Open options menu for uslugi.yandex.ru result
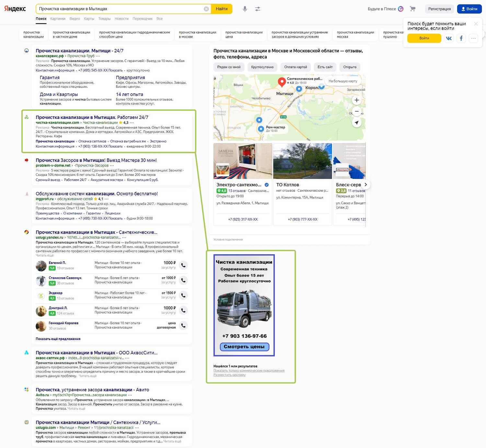486x448 pixels. (124, 237)
